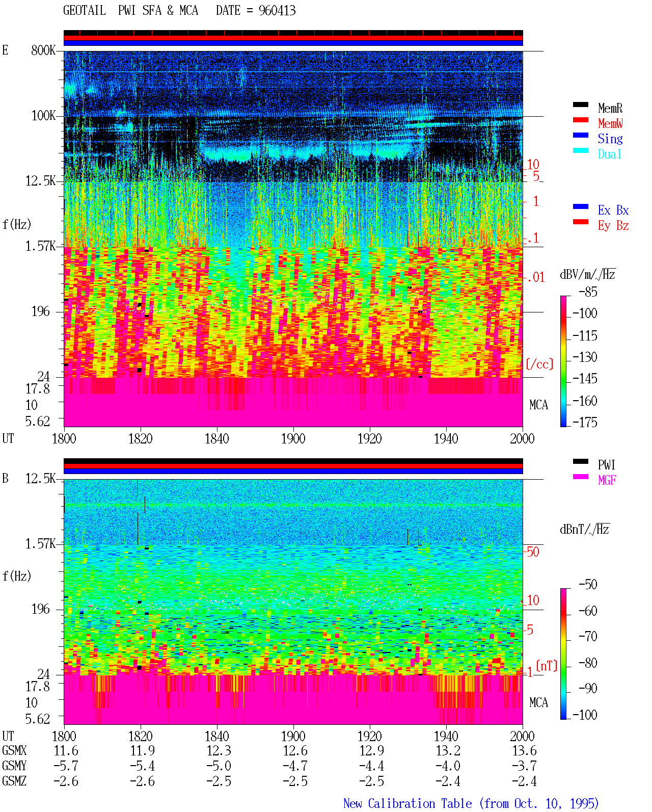The height and width of the screenshot is (812, 652).
Task: Click the "-145" color bar value
Action: 585,379
